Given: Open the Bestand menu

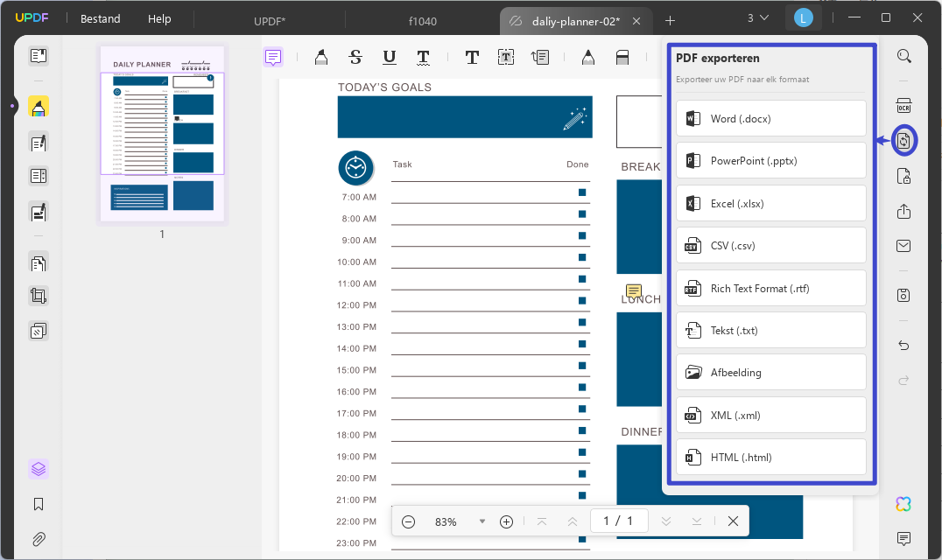Looking at the screenshot, I should point(101,18).
